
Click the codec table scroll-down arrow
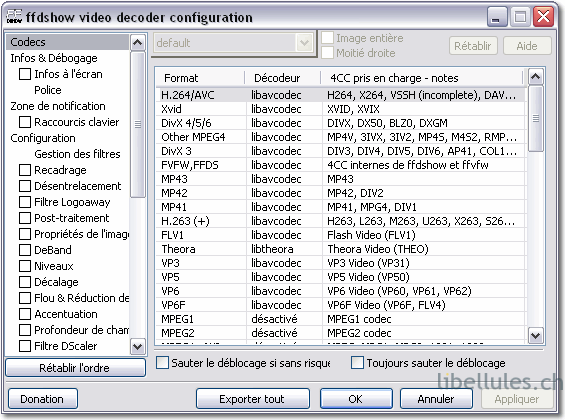(535, 336)
